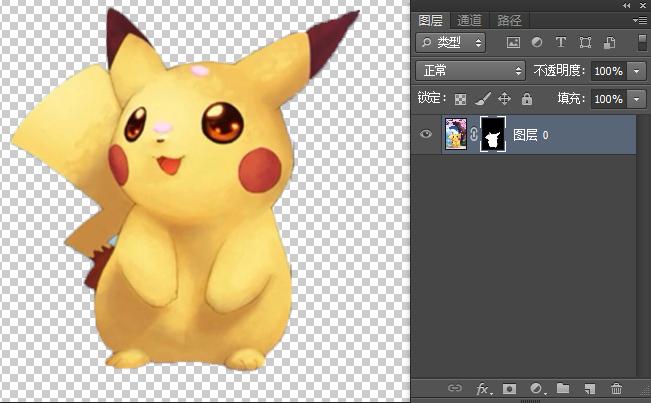Filter layers by adjustment layer type

tap(537, 43)
